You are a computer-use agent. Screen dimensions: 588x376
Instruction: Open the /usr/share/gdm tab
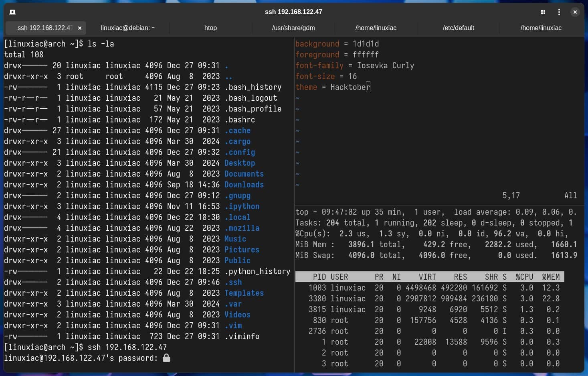[x=293, y=28]
